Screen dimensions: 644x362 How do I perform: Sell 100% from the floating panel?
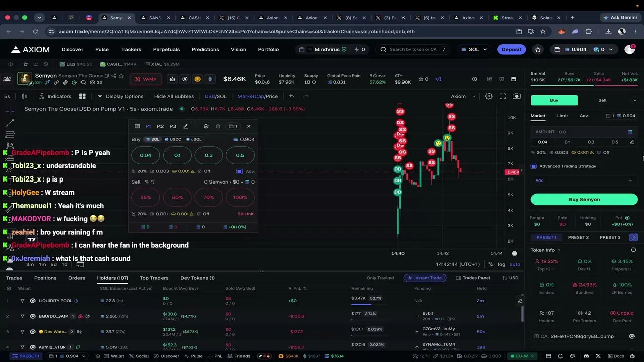(240, 197)
